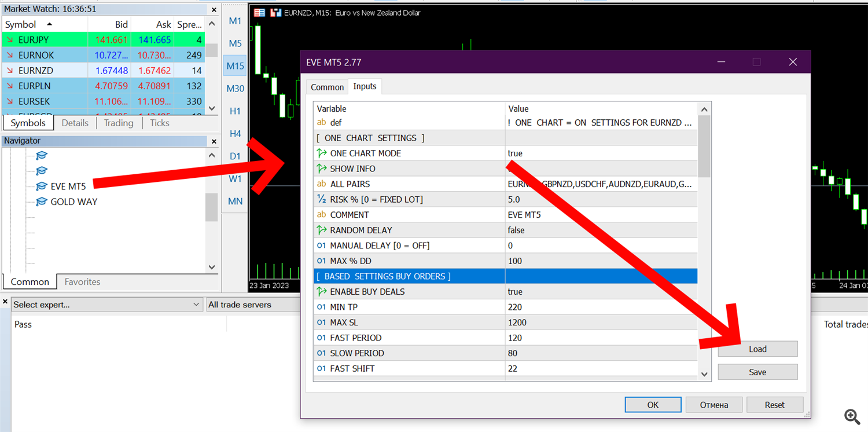Viewport: 868px width, 432px height.
Task: Sort Market Watch by Bid column
Action: 109,24
